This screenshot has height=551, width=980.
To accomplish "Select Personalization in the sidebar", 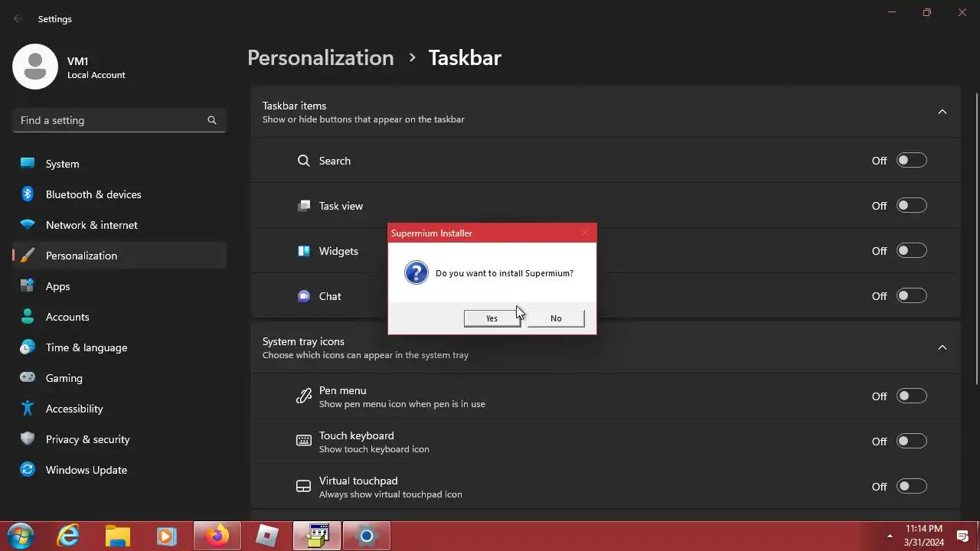I will tap(119, 256).
